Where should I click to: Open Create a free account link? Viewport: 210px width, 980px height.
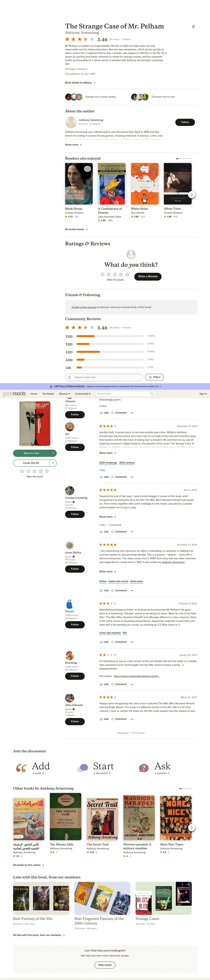click(x=84, y=307)
